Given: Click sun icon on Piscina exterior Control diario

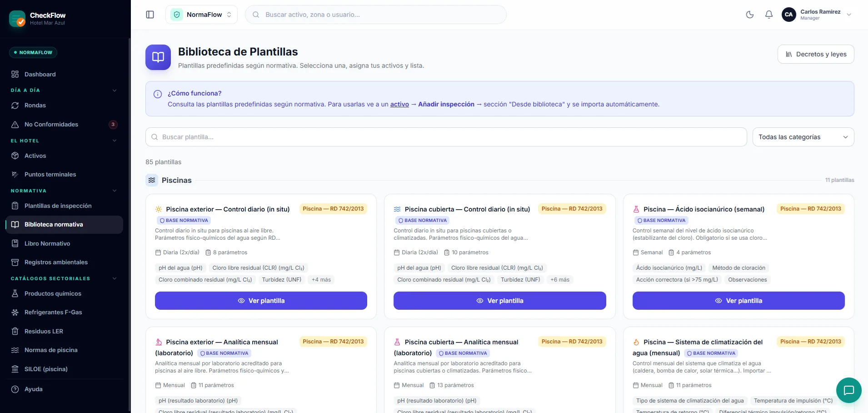Looking at the screenshot, I should [159, 209].
